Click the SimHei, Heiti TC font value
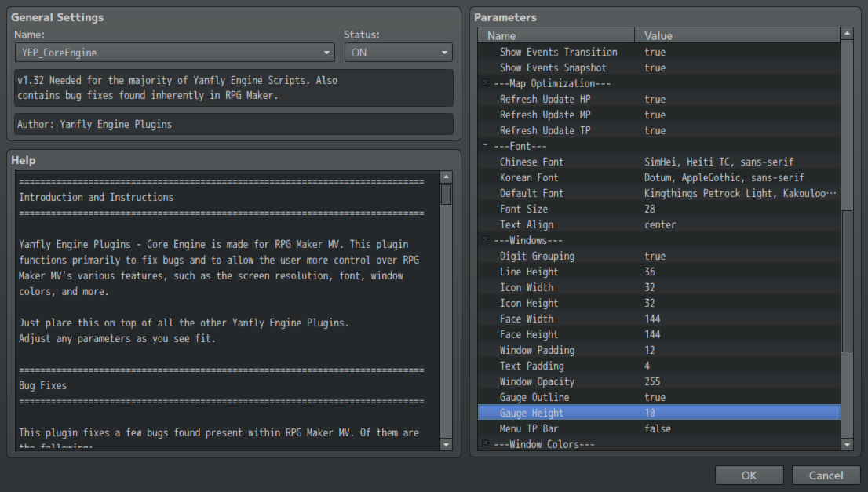 (x=719, y=162)
